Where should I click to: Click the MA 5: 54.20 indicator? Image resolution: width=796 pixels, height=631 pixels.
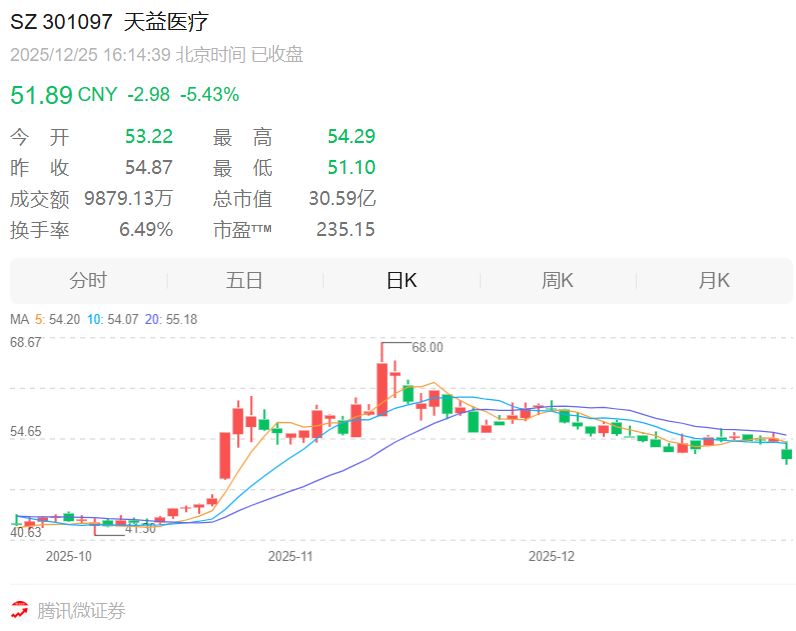pos(57,319)
